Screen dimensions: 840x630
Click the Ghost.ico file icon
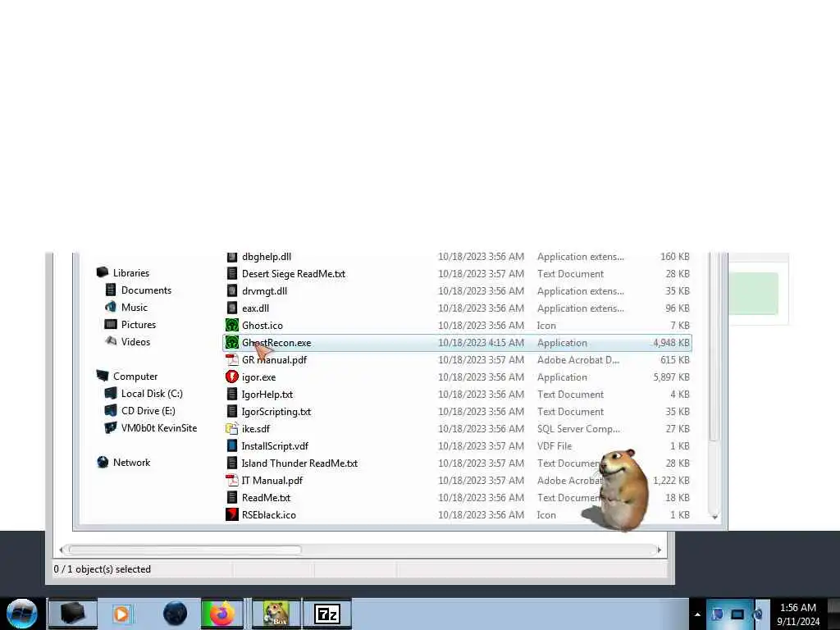coord(231,325)
